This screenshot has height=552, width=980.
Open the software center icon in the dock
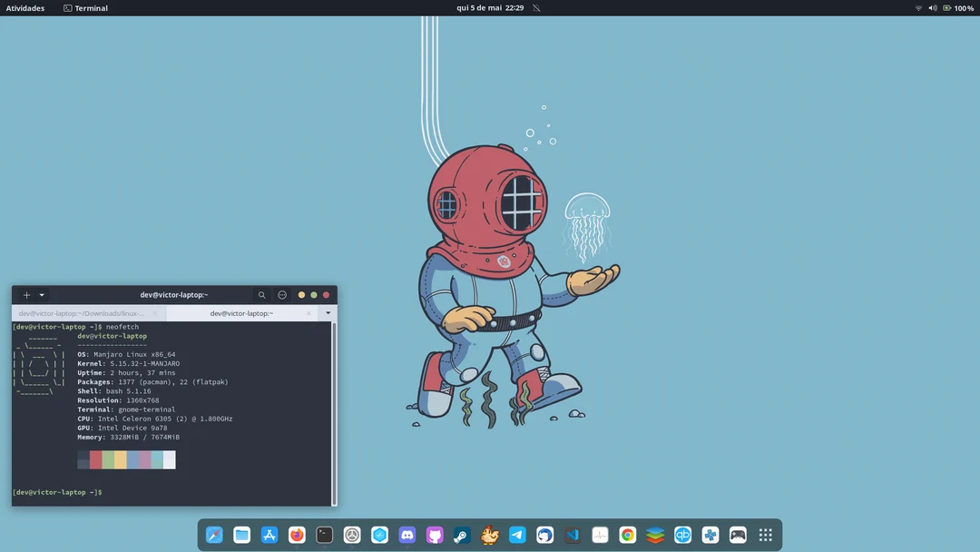click(x=267, y=535)
